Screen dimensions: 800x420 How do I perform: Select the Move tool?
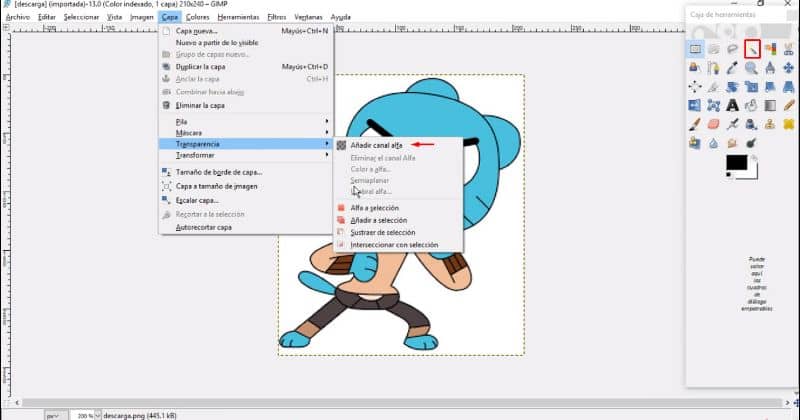click(789, 67)
